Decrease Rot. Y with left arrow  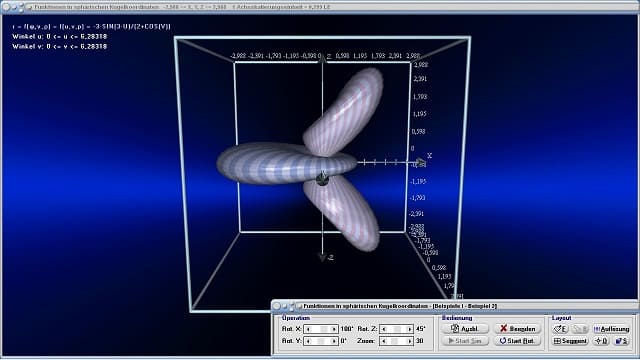(x=308, y=341)
